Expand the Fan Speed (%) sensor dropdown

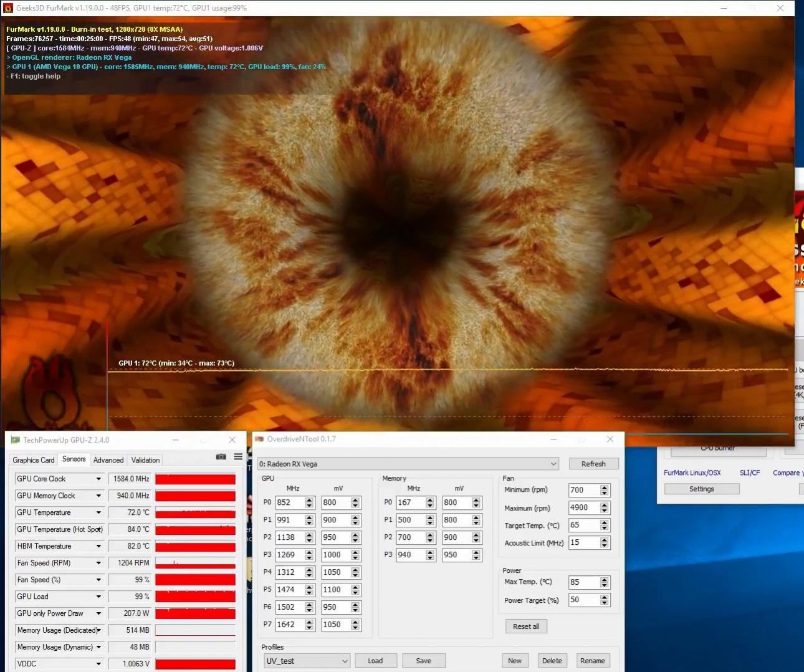tap(98, 580)
